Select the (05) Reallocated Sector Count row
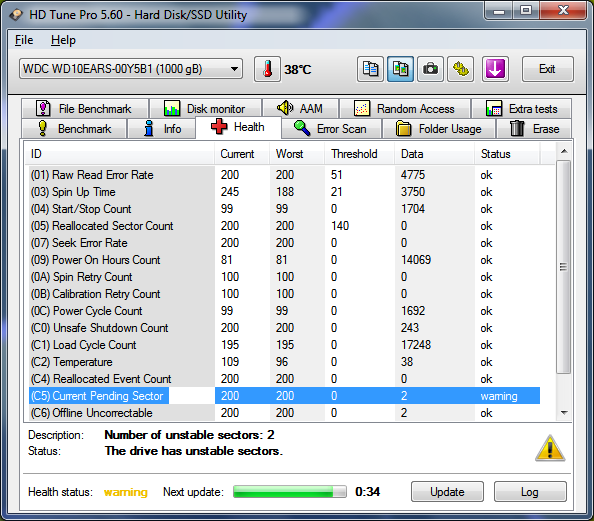Viewport: 594px width, 521px height. coord(284,226)
